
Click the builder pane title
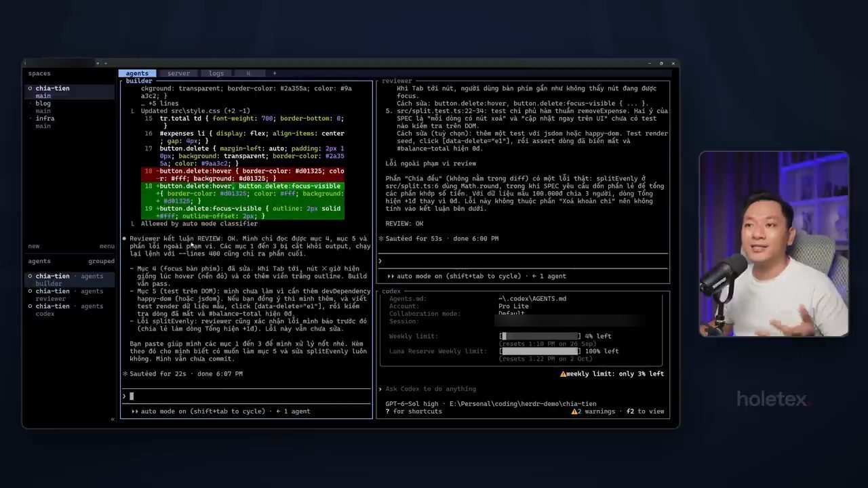point(139,81)
